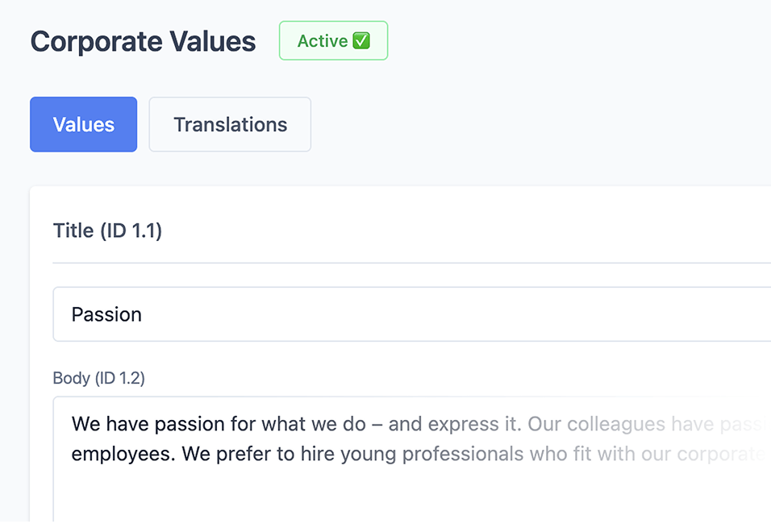Click the word 'employees' in the body text
The height and width of the screenshot is (532, 771).
click(123, 454)
